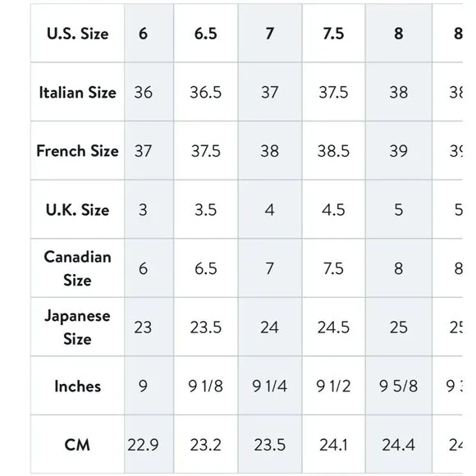
Task: Click U.S. size 7.5 column header
Action: click(x=333, y=34)
